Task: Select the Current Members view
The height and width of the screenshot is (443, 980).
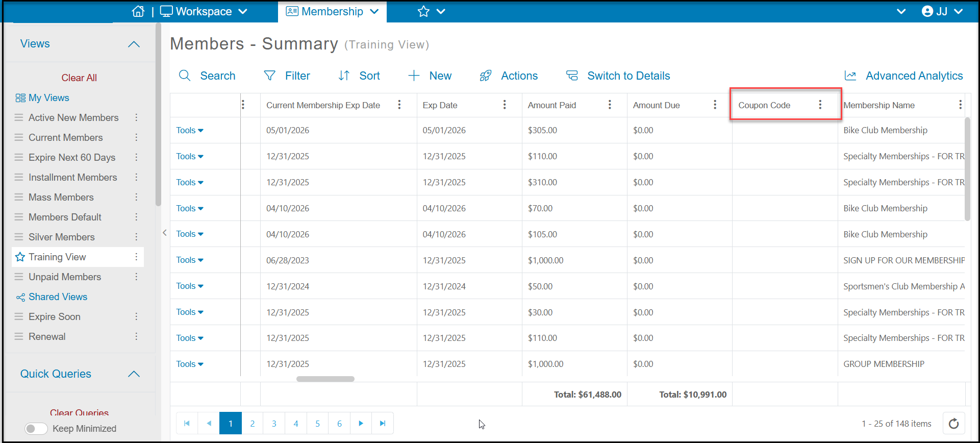Action: pos(66,137)
